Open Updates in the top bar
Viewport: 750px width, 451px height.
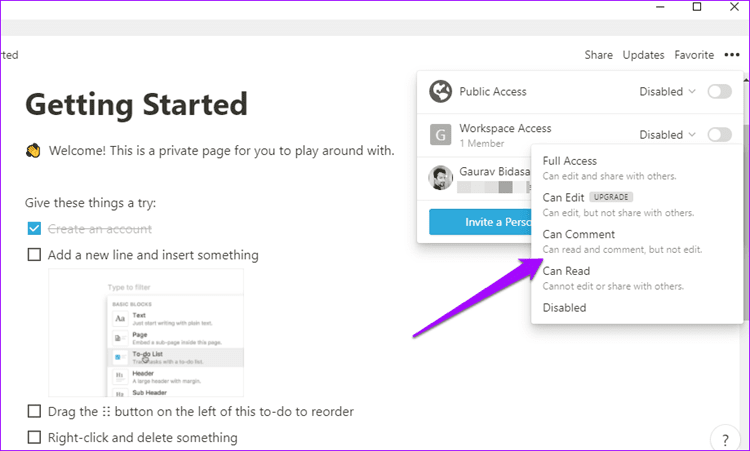[x=643, y=55]
